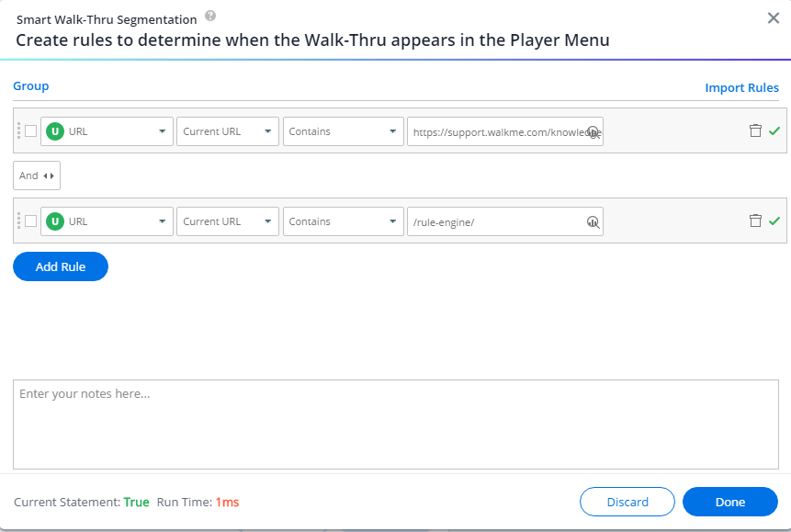Click into the notes text area
The image size is (791, 532).
pos(395,424)
